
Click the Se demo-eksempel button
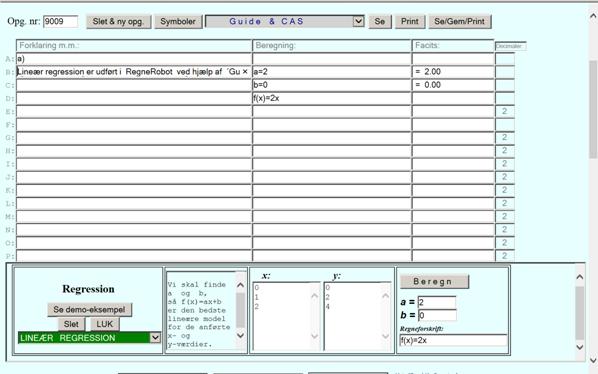pos(90,310)
